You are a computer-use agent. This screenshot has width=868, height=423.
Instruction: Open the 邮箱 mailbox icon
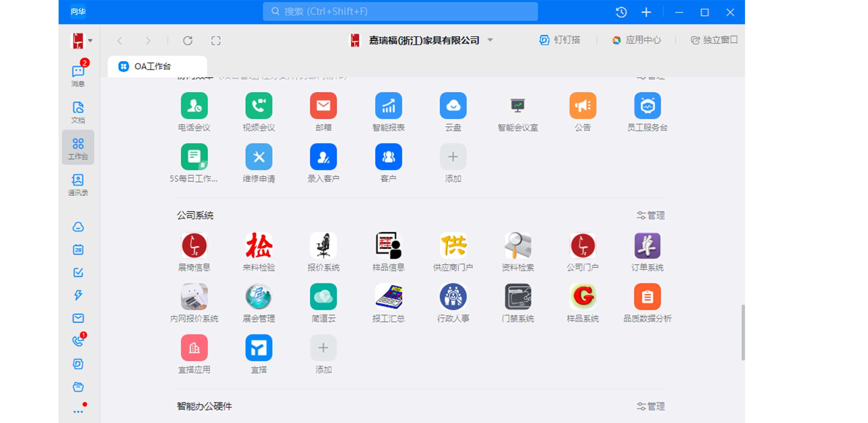pyautogui.click(x=323, y=106)
